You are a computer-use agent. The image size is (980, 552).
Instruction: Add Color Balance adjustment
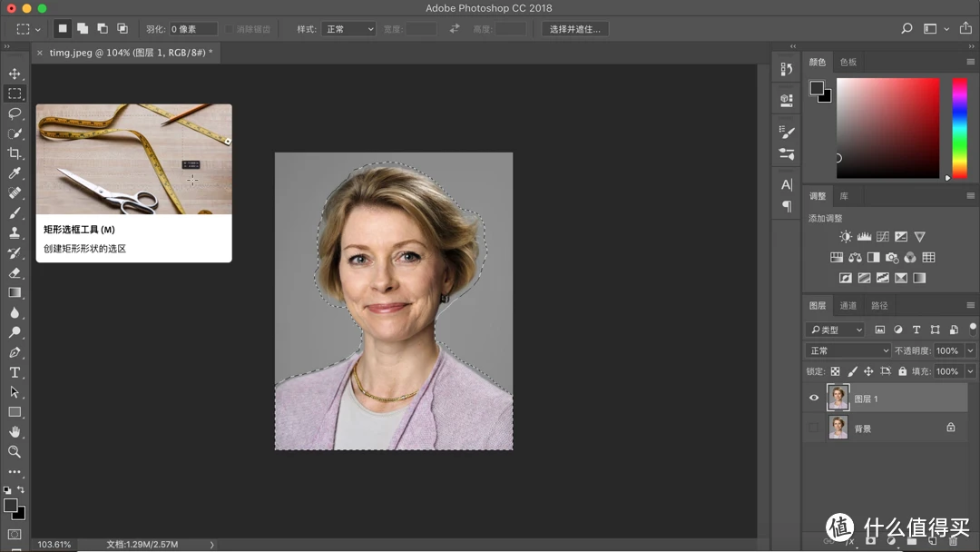[x=855, y=257]
